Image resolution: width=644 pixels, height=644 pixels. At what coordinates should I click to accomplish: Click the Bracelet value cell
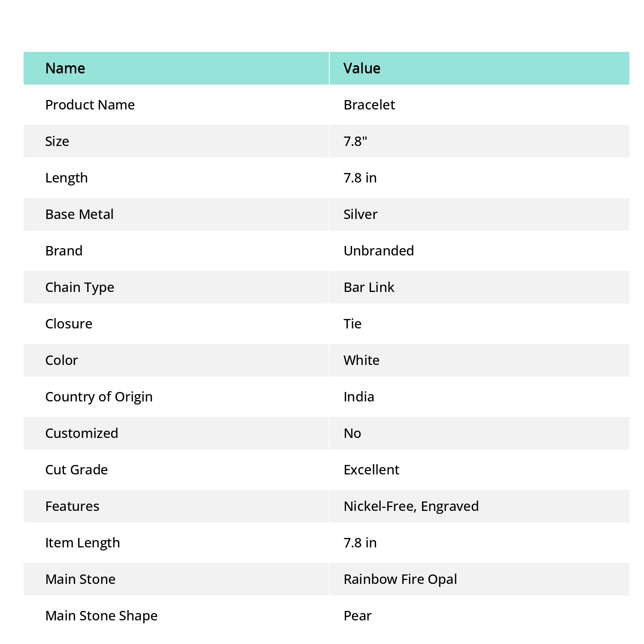[x=369, y=105]
